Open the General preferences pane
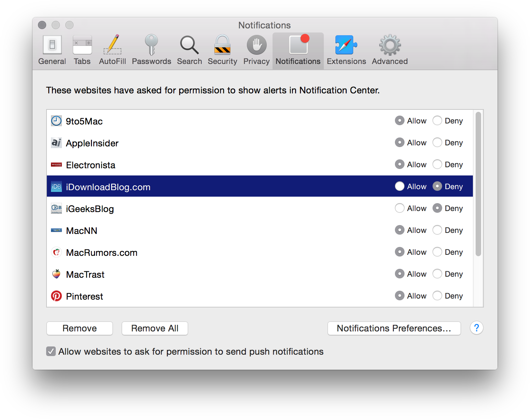The image size is (530, 420). tap(52, 50)
